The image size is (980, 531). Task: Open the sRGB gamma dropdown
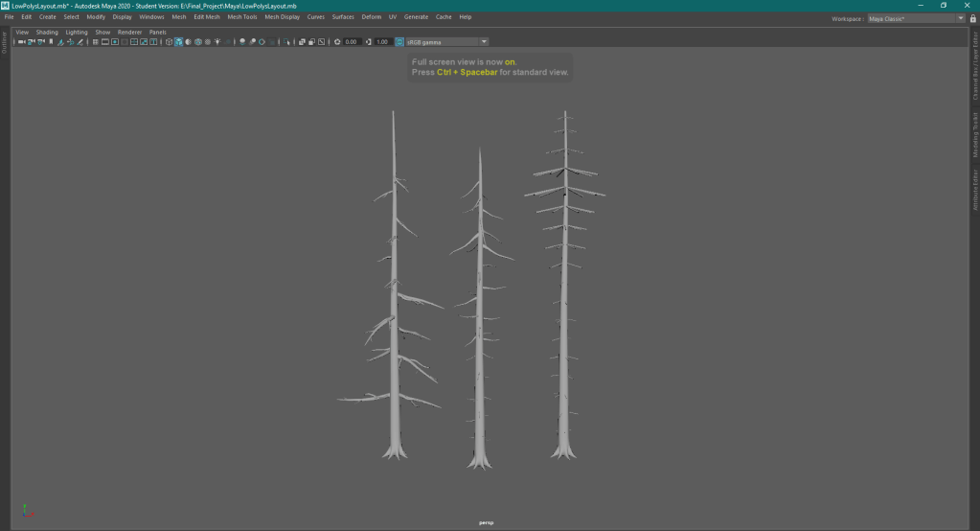484,42
